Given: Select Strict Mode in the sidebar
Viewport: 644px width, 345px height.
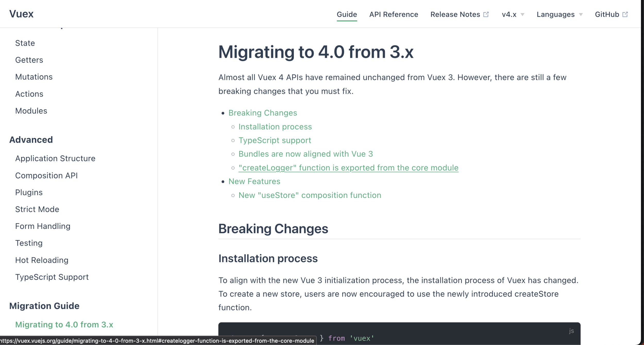Looking at the screenshot, I should (x=37, y=209).
